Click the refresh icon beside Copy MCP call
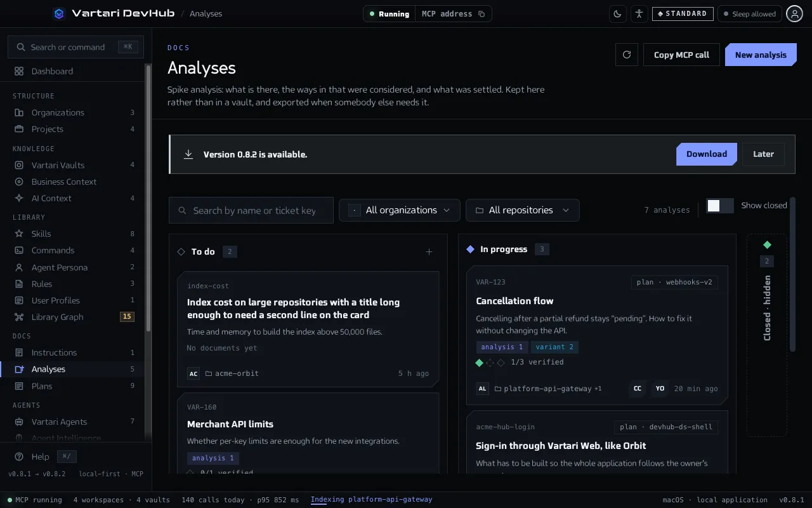812x508 pixels. point(627,55)
